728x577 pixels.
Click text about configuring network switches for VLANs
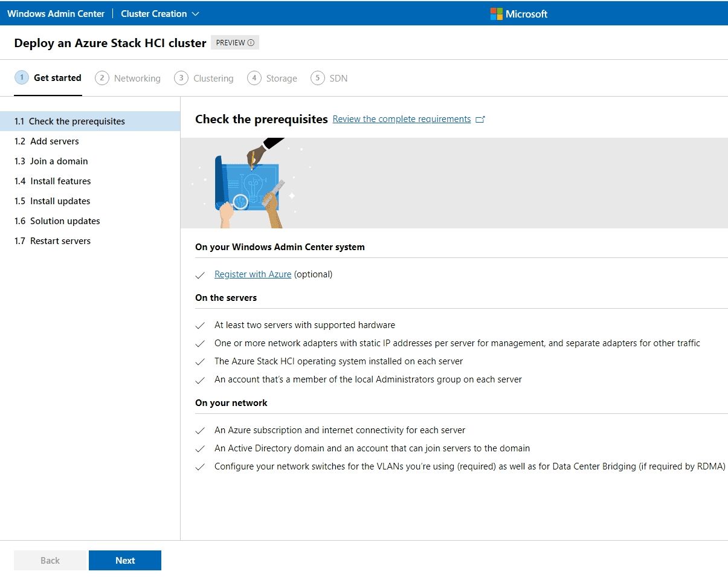470,466
